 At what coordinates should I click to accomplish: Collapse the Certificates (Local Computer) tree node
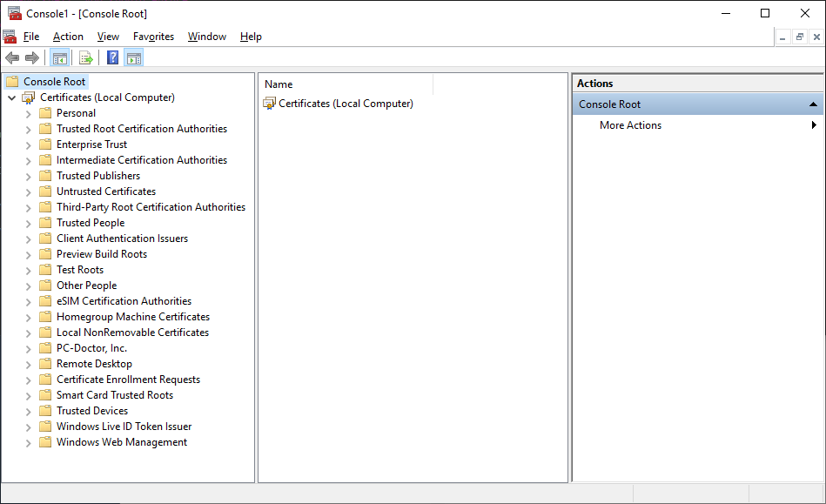(10, 97)
